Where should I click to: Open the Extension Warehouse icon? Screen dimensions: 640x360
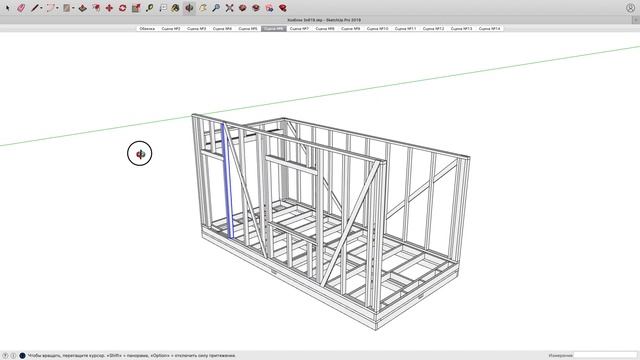point(256,8)
